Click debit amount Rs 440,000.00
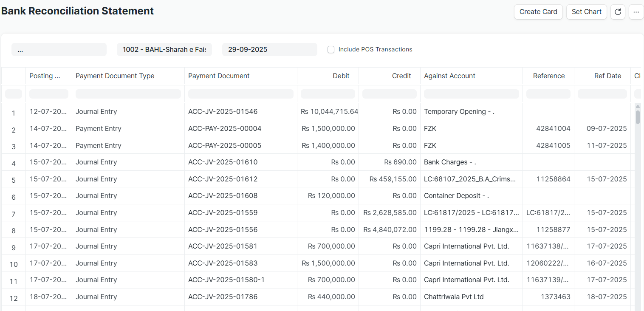 pyautogui.click(x=331, y=297)
